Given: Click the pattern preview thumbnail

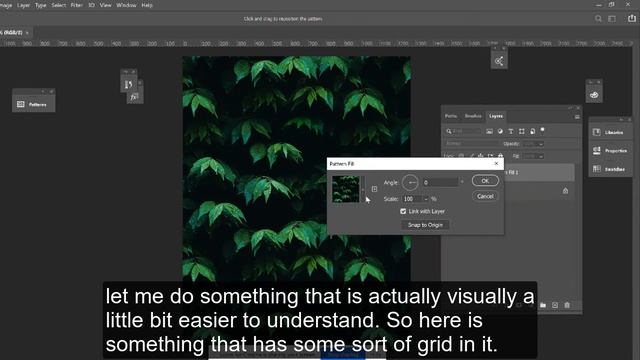Looking at the screenshot, I should tap(346, 189).
